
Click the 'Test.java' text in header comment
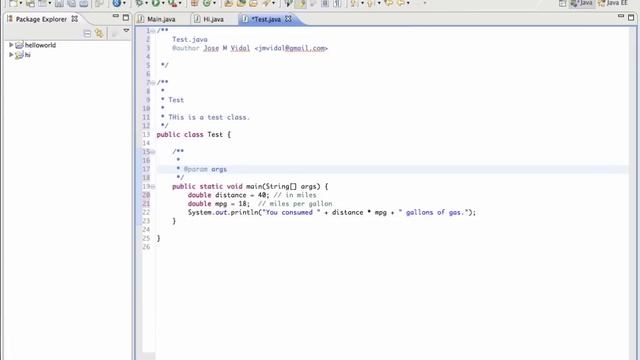[x=189, y=39]
